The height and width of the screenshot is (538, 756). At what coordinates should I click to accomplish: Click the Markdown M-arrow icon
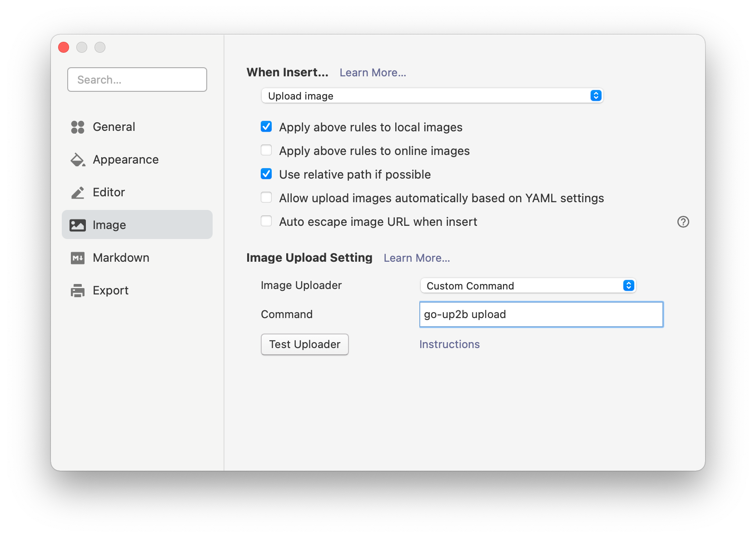point(78,258)
